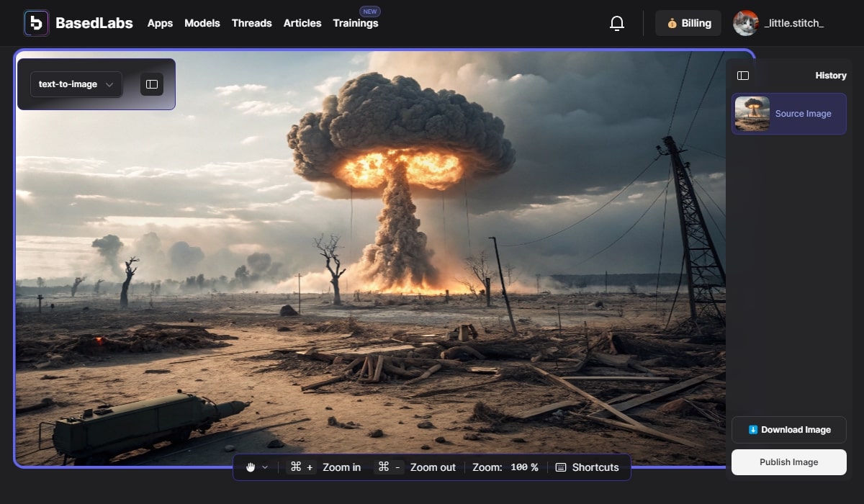Collapse the History panel with sidebar icon

[x=743, y=76]
